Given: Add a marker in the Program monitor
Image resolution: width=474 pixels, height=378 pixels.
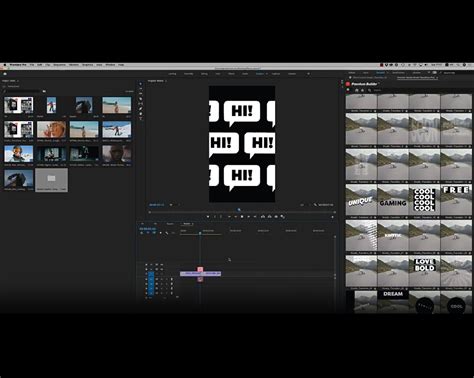Looking at the screenshot, I should 208,217.
